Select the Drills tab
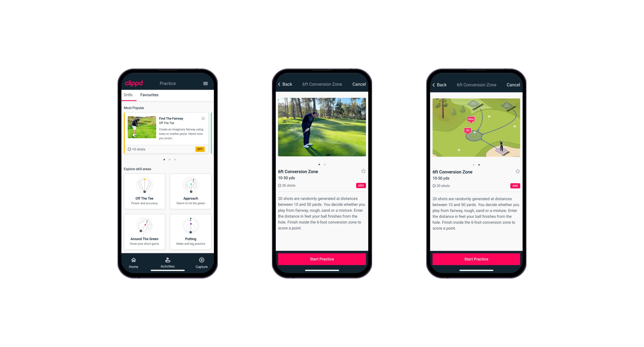 click(128, 95)
